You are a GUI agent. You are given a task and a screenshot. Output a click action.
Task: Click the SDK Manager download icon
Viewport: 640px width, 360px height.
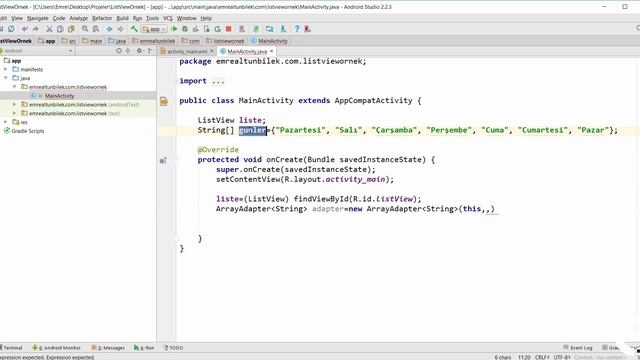coord(283,29)
